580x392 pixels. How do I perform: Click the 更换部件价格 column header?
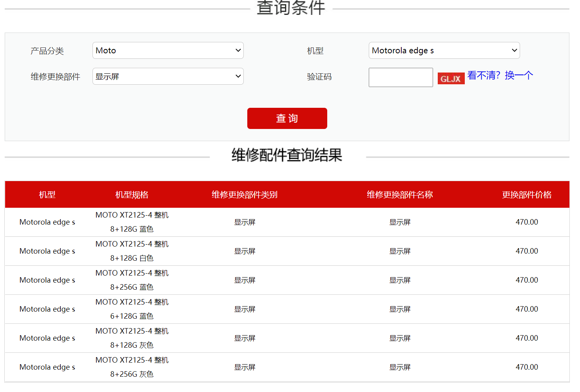(527, 195)
